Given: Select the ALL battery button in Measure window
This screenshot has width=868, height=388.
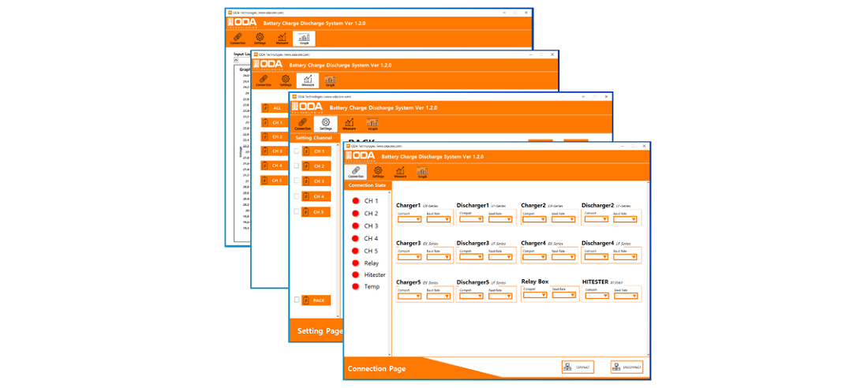Looking at the screenshot, I should point(274,107).
